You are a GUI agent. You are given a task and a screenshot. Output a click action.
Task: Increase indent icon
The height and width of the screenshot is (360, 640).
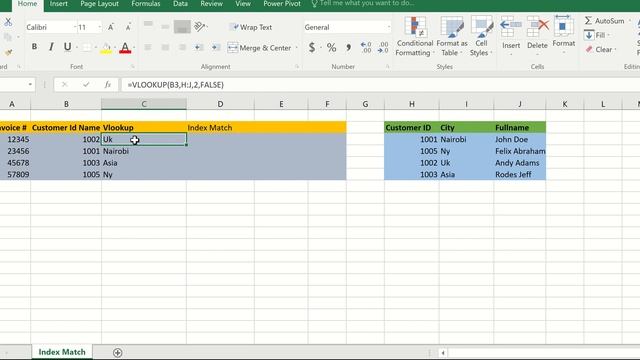click(x=216, y=48)
